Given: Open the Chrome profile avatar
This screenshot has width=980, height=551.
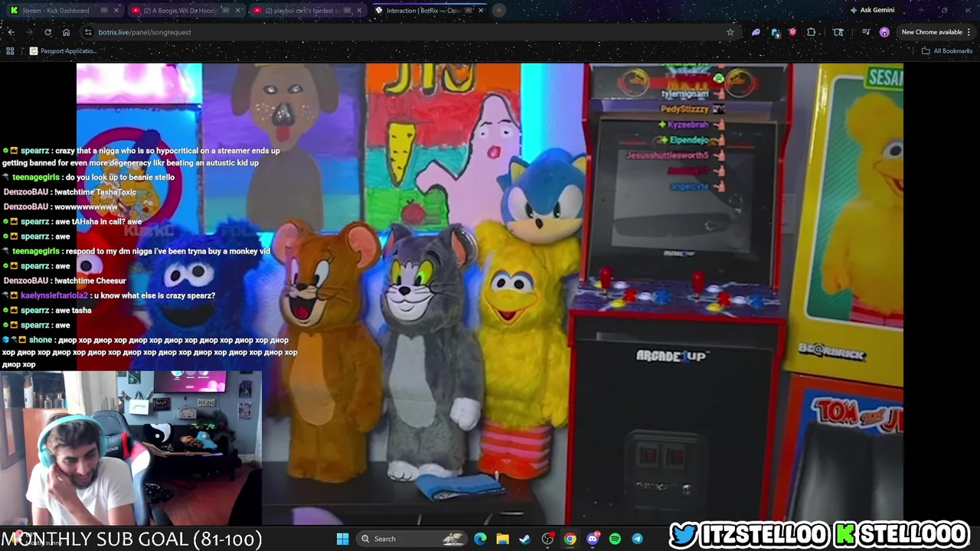Looking at the screenshot, I should click(x=884, y=32).
